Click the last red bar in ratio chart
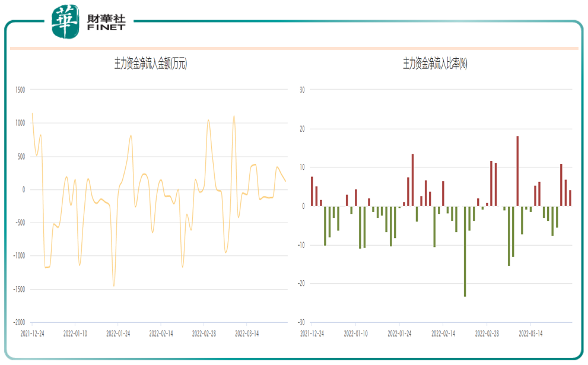Screen dimensions: 588x365 tap(570, 198)
